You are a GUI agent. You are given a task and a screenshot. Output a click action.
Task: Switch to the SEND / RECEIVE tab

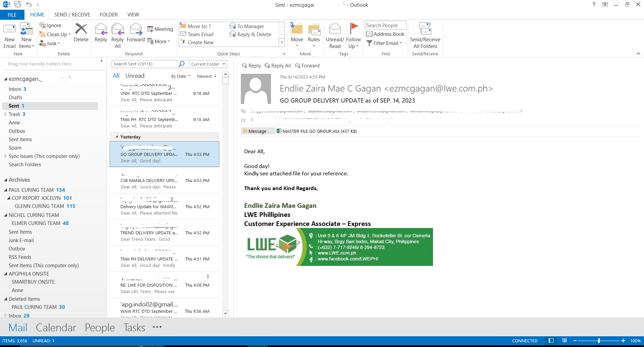pos(72,15)
